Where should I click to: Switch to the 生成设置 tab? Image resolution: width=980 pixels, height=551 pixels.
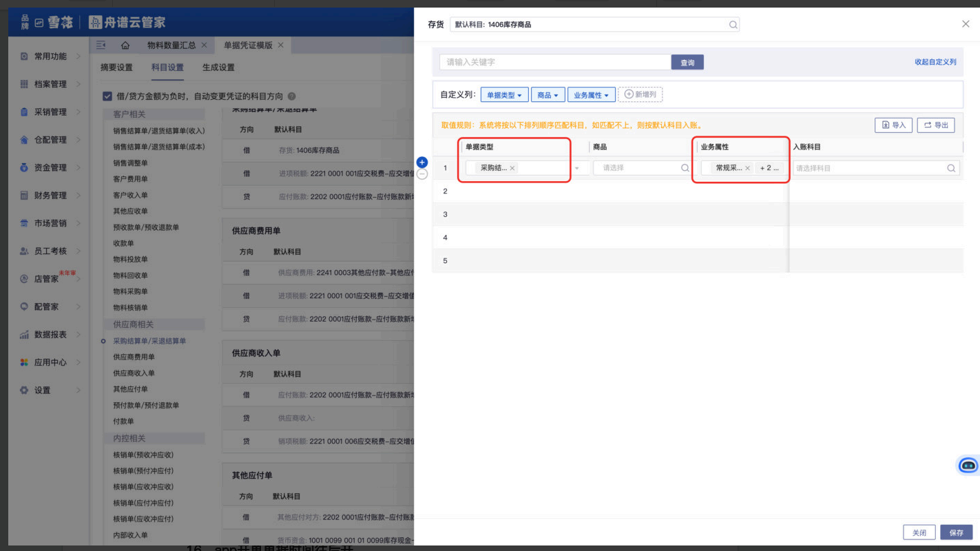tap(218, 67)
